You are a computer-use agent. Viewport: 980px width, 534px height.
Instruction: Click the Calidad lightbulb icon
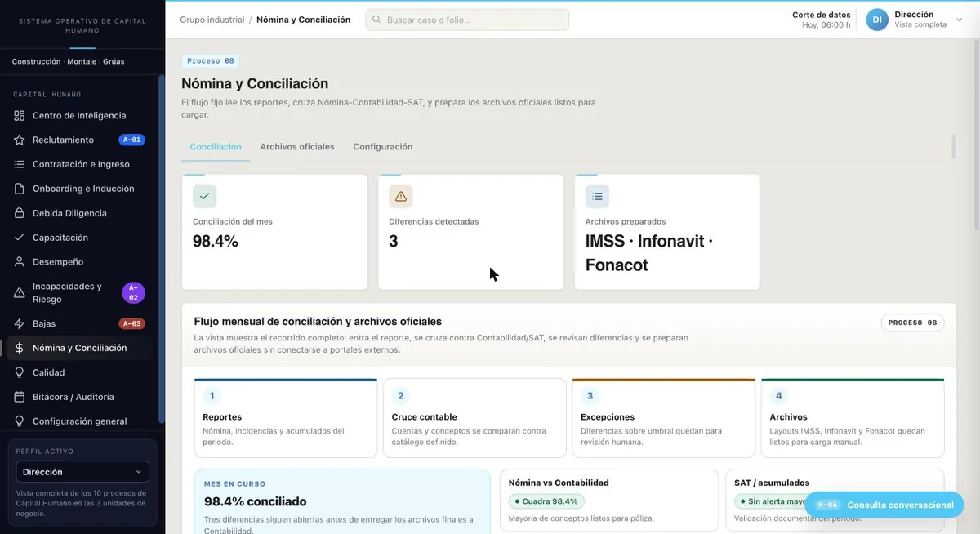(x=20, y=373)
